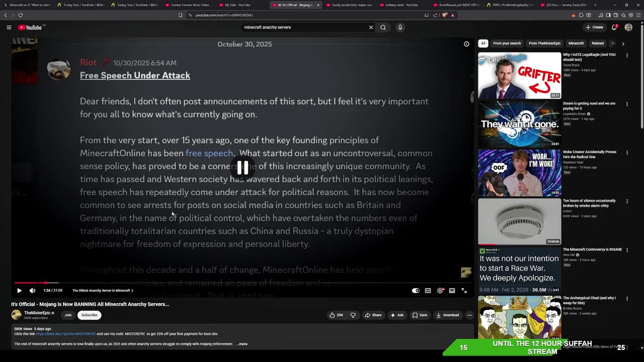Open the browser extensions puzzle icon
This screenshot has width=644, height=362.
pyautogui.click(x=581, y=15)
